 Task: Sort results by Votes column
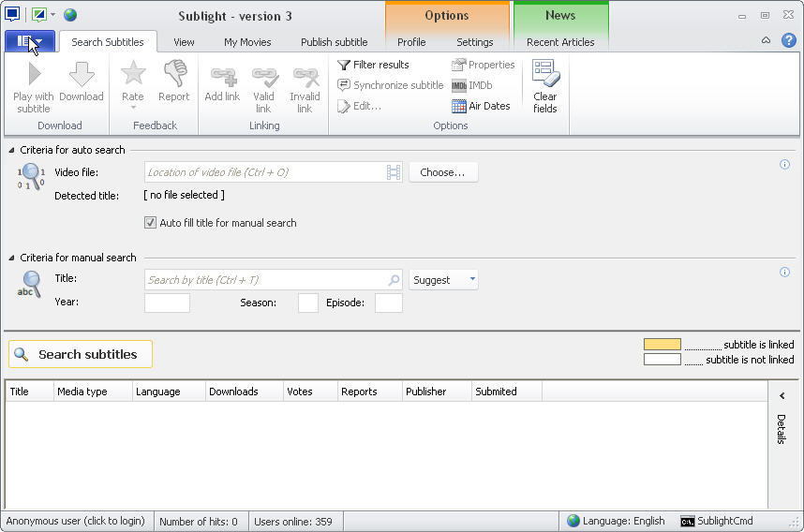[x=310, y=392]
